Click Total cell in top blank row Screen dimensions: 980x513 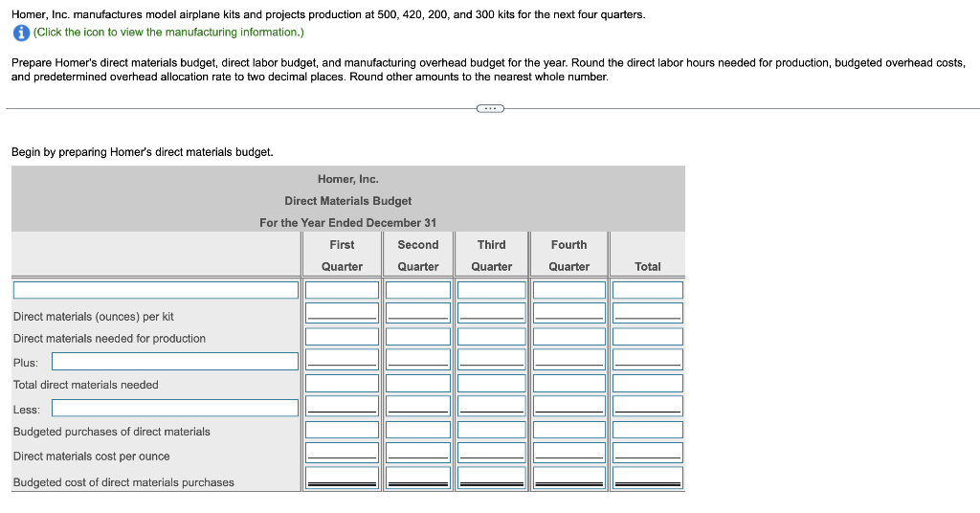coord(648,290)
